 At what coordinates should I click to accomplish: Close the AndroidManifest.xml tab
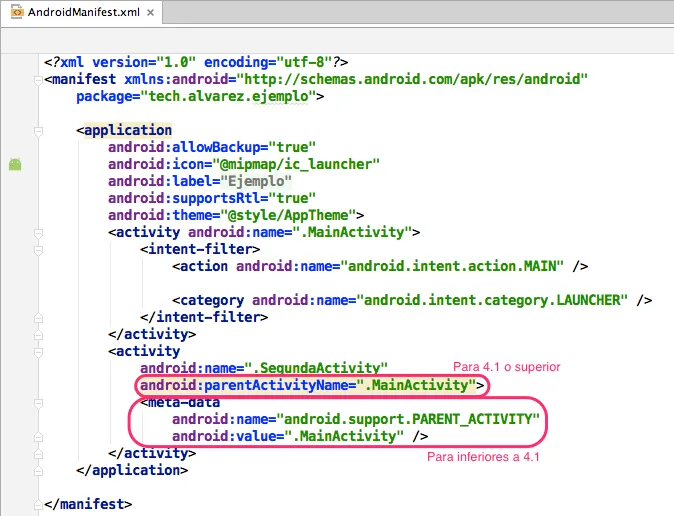pos(150,13)
